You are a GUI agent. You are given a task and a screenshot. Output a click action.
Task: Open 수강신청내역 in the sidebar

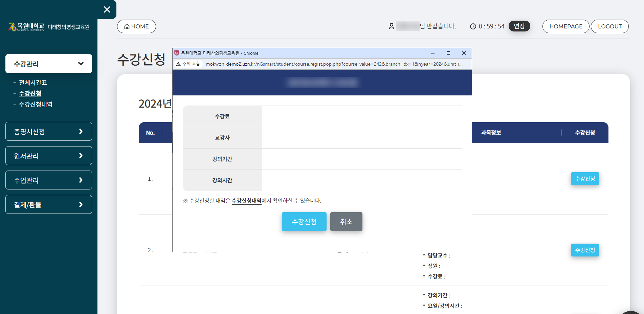click(36, 104)
